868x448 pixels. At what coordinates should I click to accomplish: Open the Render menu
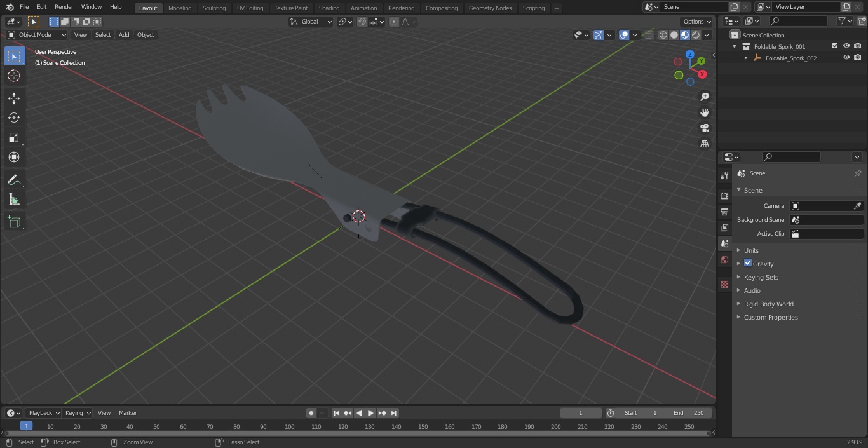tap(64, 7)
